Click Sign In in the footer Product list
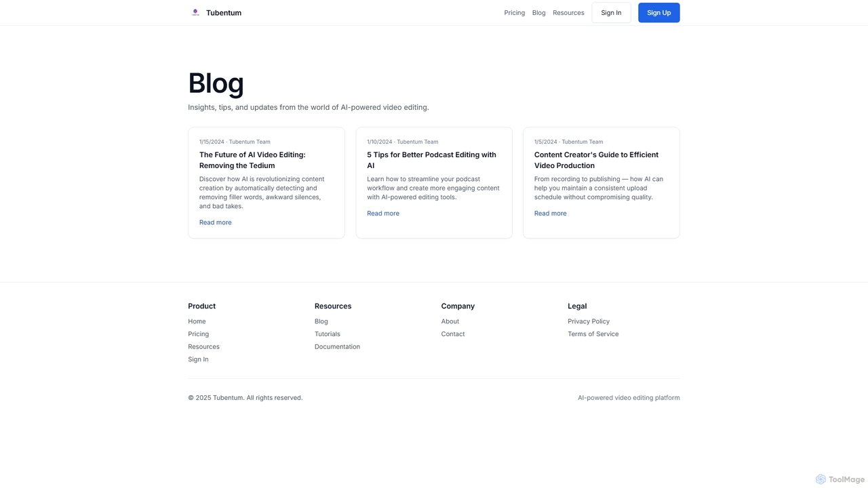 point(198,360)
